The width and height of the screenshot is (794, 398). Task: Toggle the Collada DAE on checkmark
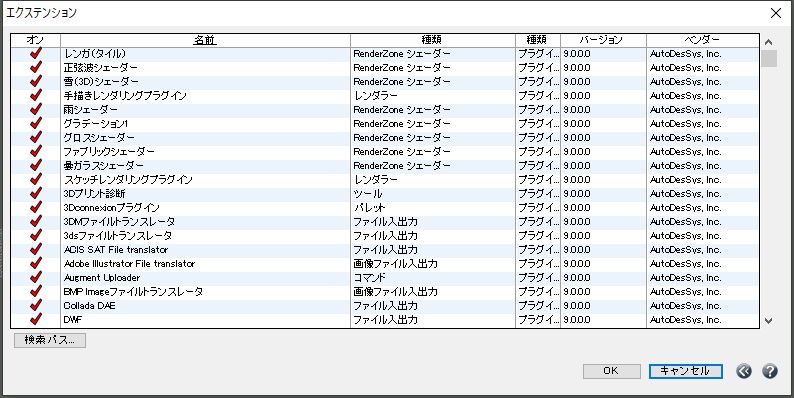35,306
